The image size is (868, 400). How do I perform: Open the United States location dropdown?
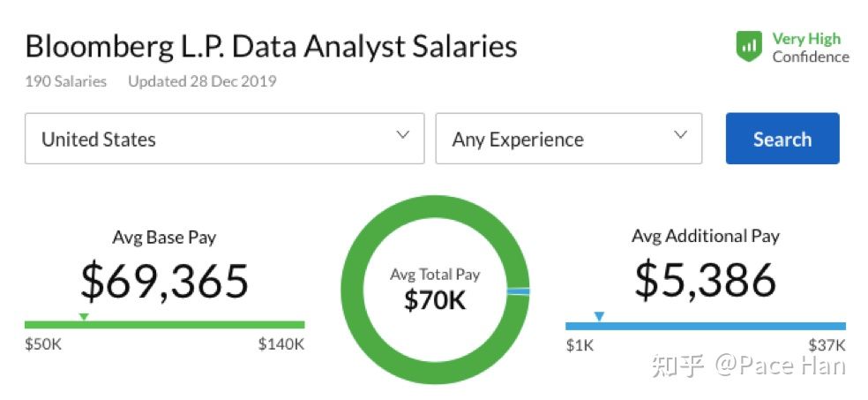225,139
